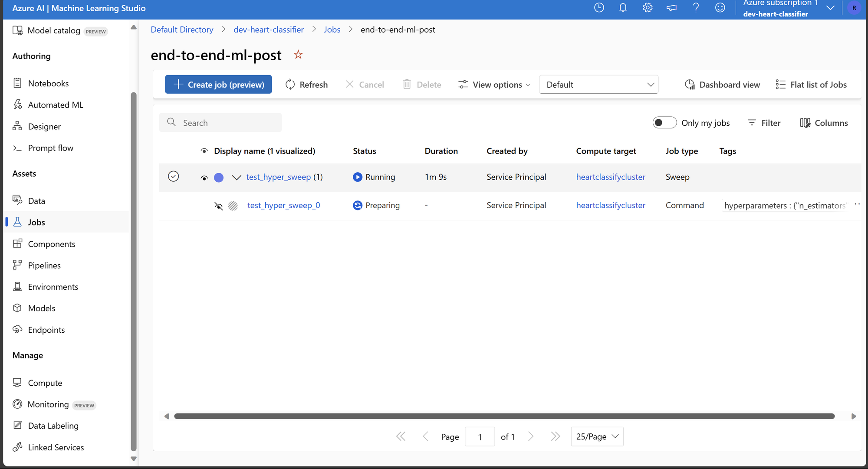Image resolution: width=868 pixels, height=469 pixels.
Task: Toggle the Only my jobs switch
Action: (663, 122)
